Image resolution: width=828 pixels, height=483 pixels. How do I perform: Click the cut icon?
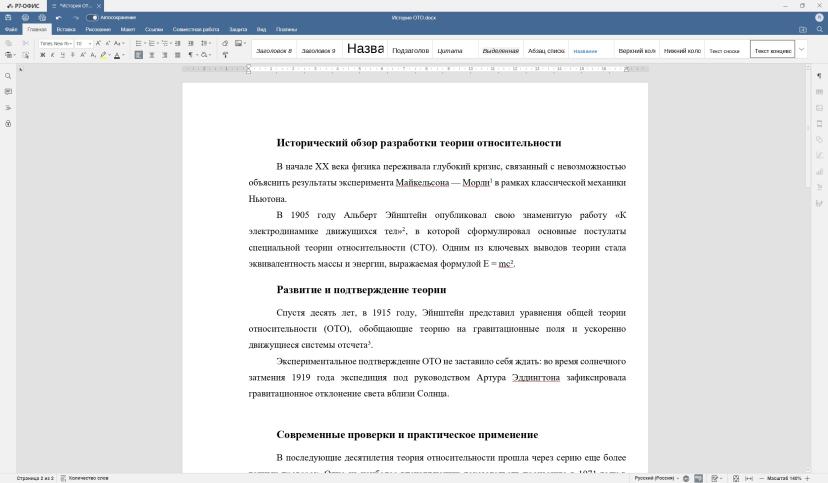25,43
